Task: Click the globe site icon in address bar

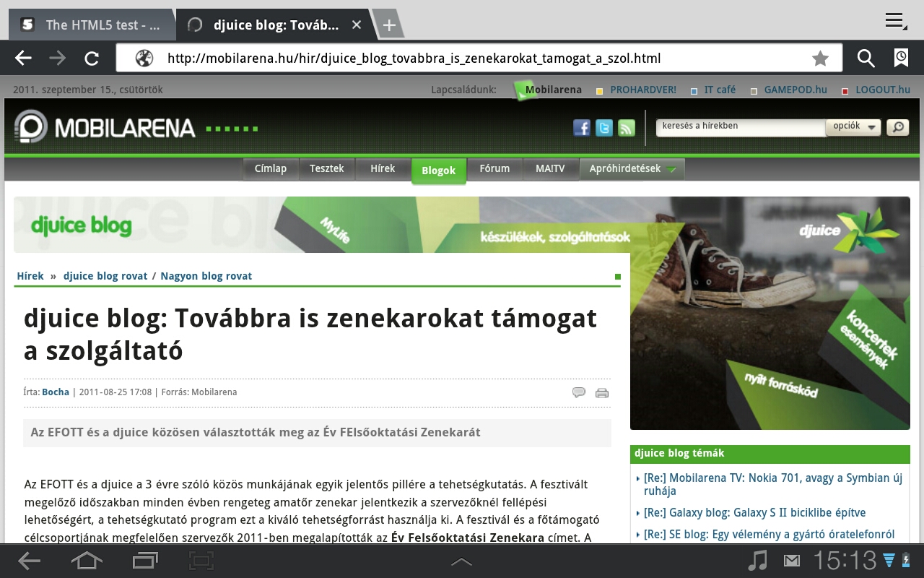Action: (x=144, y=59)
